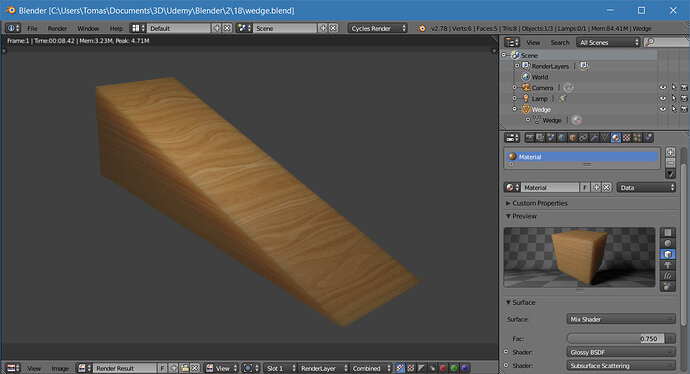
Task: Click the Glossy BSDF shader button
Action: tap(620, 352)
